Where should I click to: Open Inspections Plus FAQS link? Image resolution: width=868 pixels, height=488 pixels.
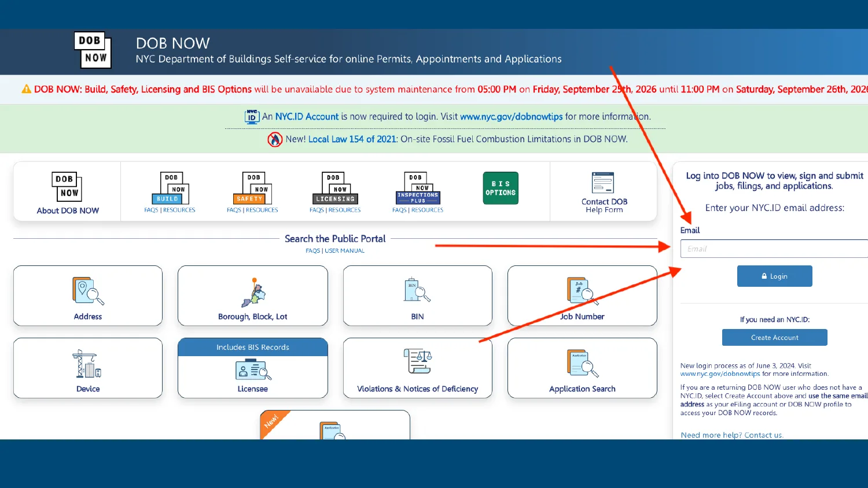tap(399, 210)
